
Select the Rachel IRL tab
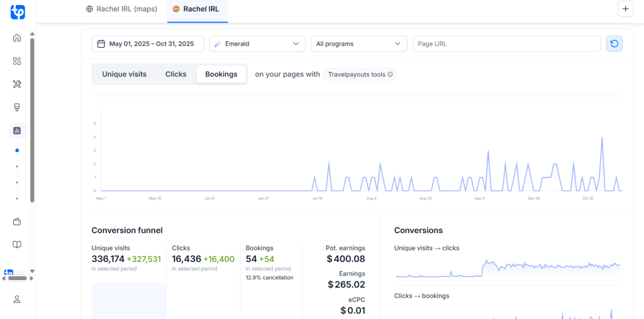[197, 9]
